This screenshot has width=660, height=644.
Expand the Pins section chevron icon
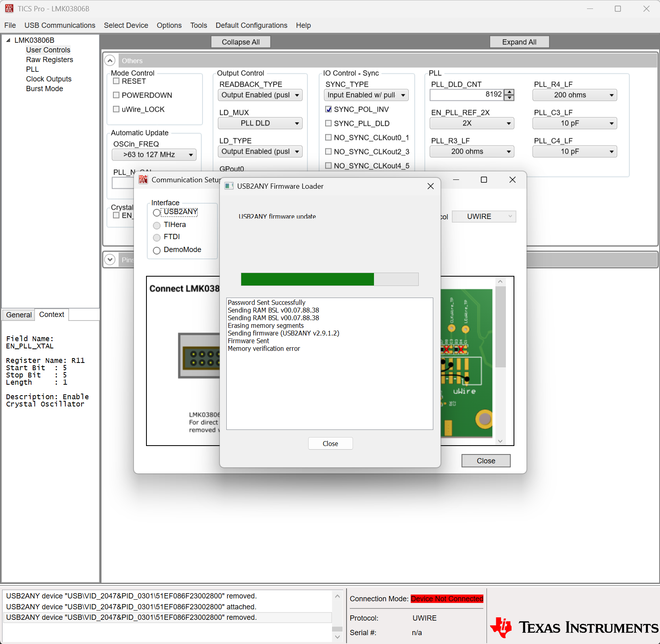(x=110, y=259)
